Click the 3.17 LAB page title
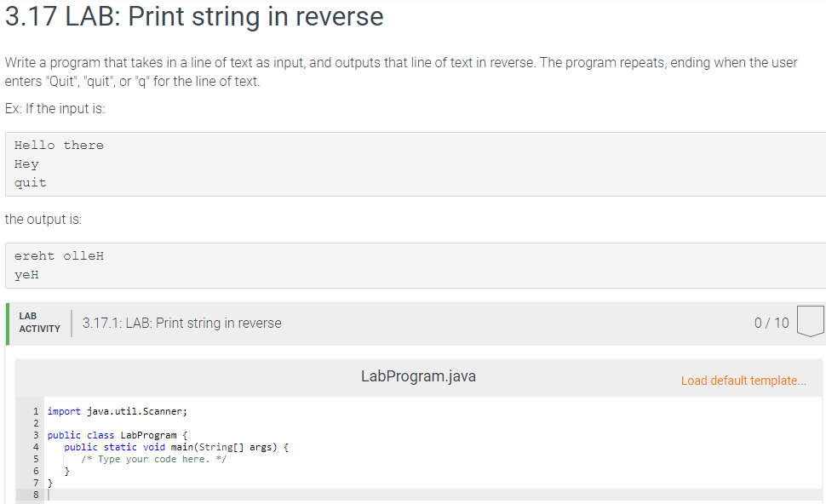The width and height of the screenshot is (826, 504). click(x=194, y=16)
